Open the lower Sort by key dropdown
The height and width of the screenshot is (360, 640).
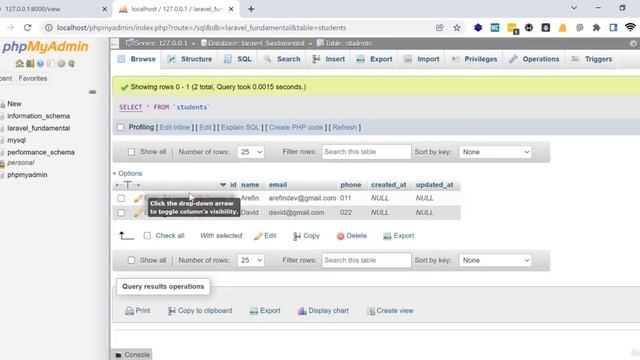point(495,260)
